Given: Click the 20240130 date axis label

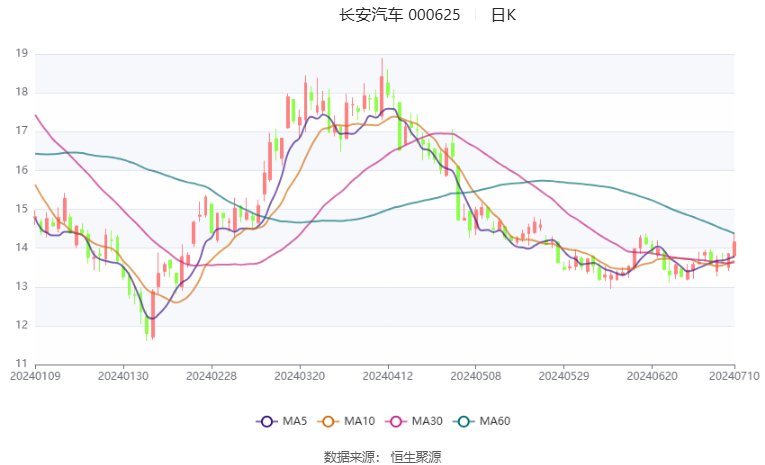Looking at the screenshot, I should coord(123,376).
